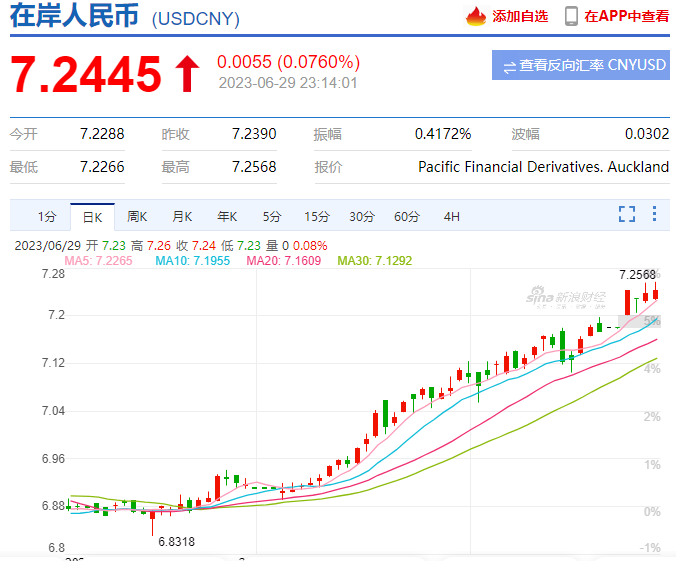676x561 pixels.
Task: Click the phone icon for app viewing
Action: (571, 16)
